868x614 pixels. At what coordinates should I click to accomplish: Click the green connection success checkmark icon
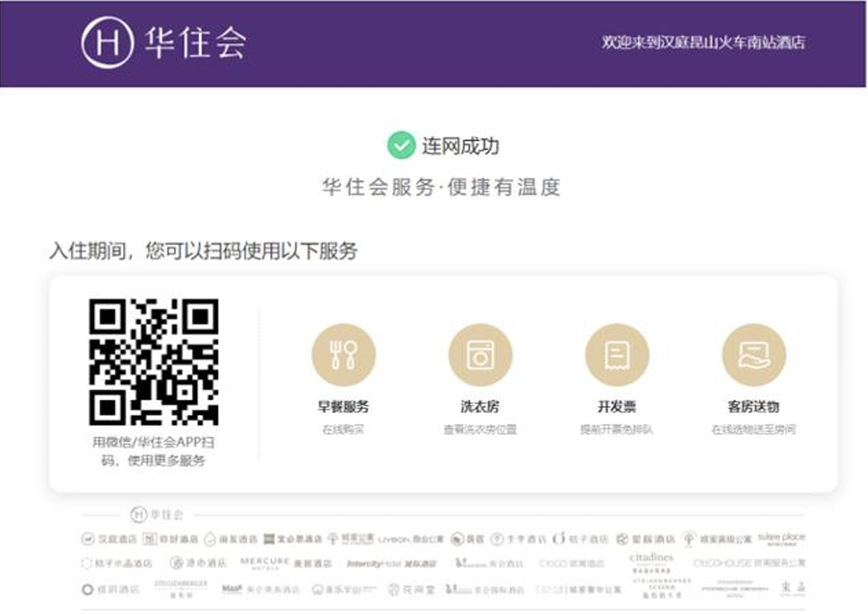pyautogui.click(x=401, y=145)
